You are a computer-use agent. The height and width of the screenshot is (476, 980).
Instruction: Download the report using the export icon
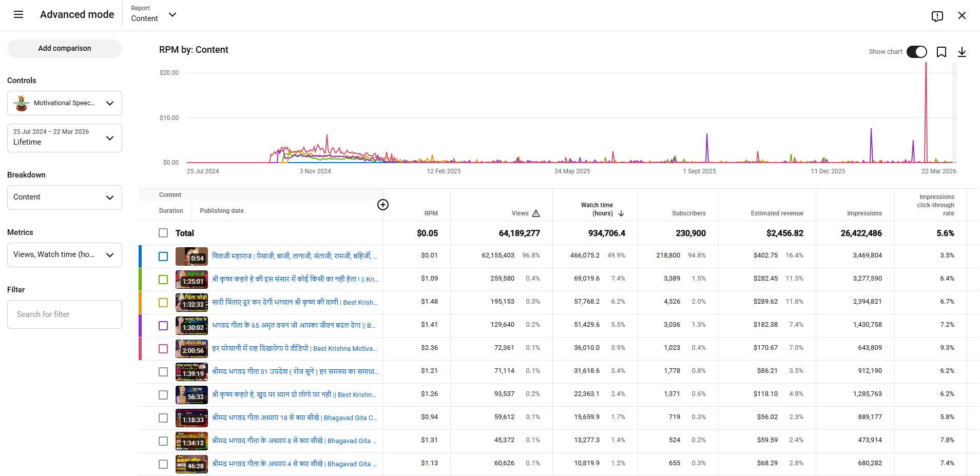coord(962,52)
